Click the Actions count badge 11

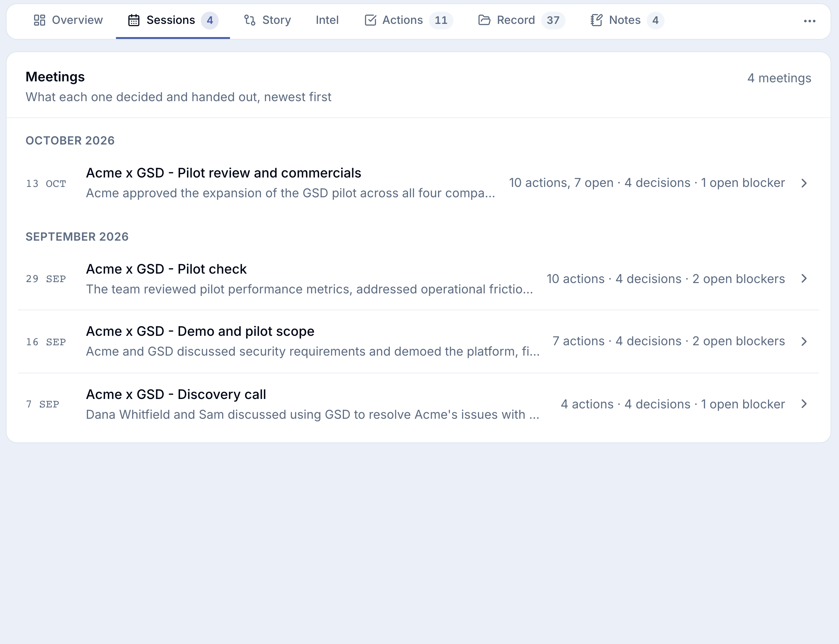(x=441, y=20)
